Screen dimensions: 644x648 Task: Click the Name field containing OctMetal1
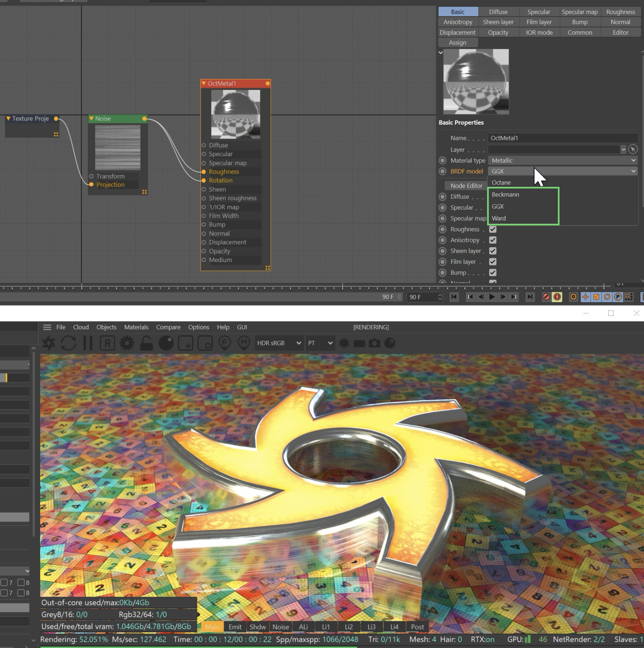click(563, 138)
